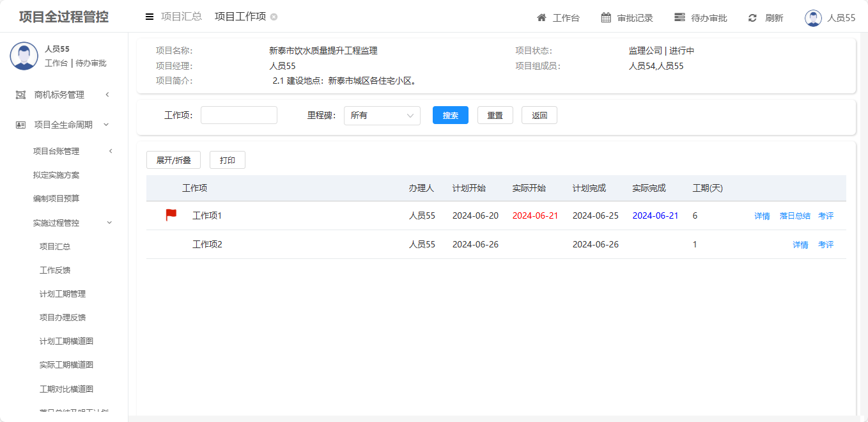The height and width of the screenshot is (422, 868).
Task: Open 审批记录 calendar icon
Action: (x=606, y=18)
